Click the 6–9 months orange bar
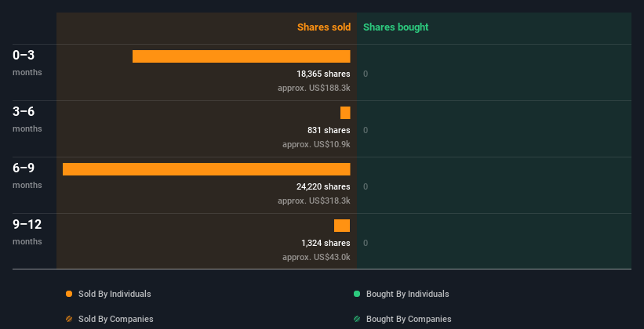The height and width of the screenshot is (329, 644). click(206, 169)
